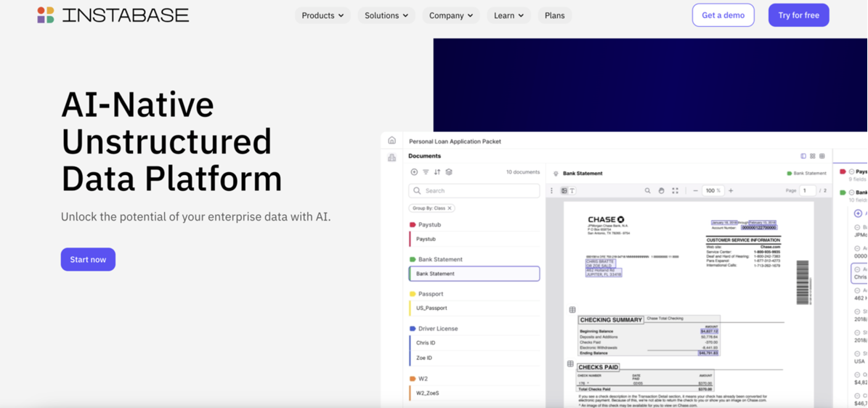Click the layers group icon in Documents

(449, 172)
